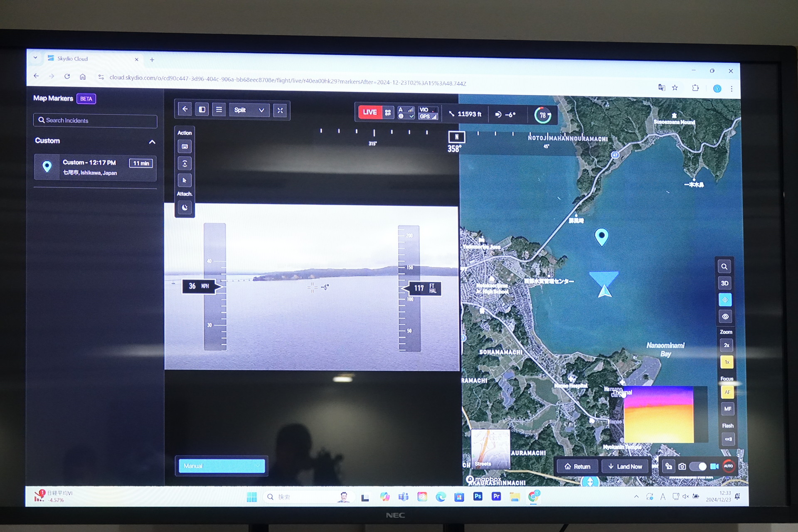Switch focus to MF manual focus
Viewport: 798px width, 532px height.
[x=727, y=409]
